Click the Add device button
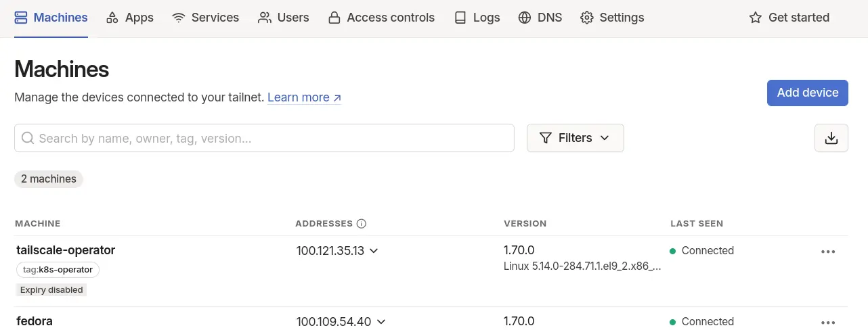The width and height of the screenshot is (868, 330). [808, 93]
